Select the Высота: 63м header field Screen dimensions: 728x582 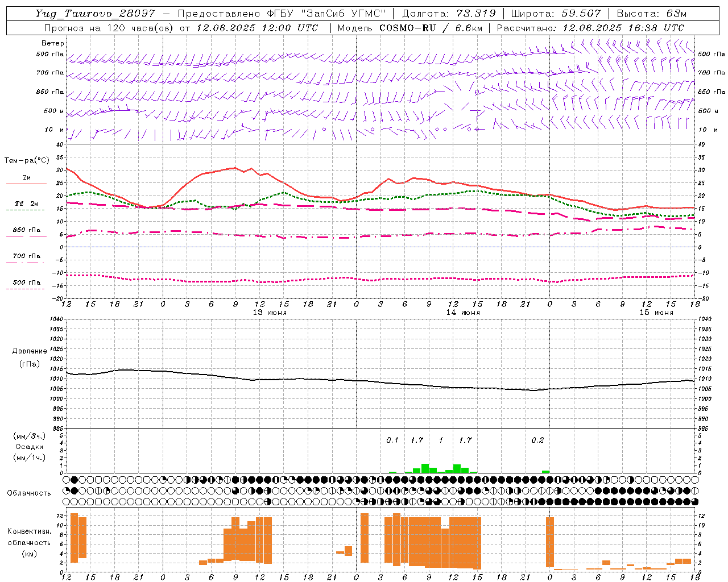[651, 14]
